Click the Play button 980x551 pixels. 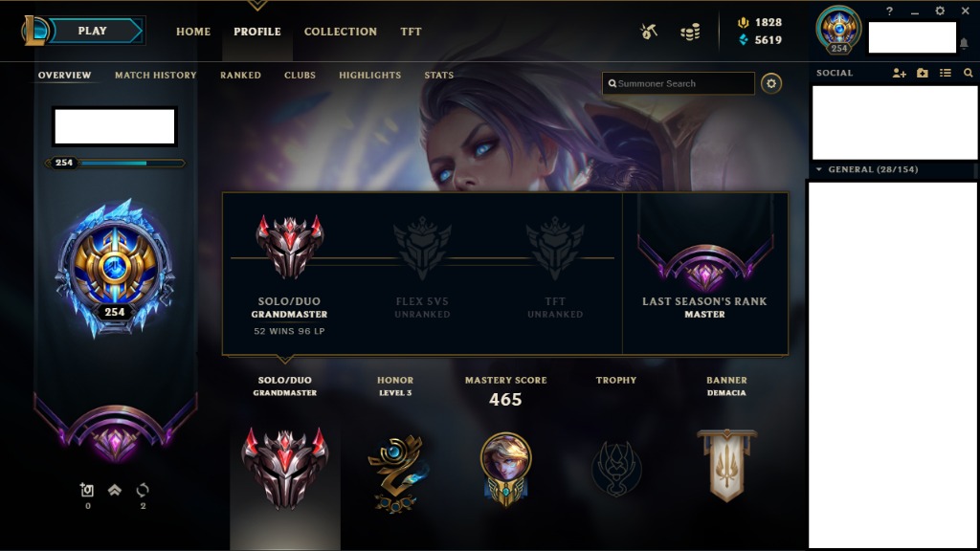tap(95, 31)
